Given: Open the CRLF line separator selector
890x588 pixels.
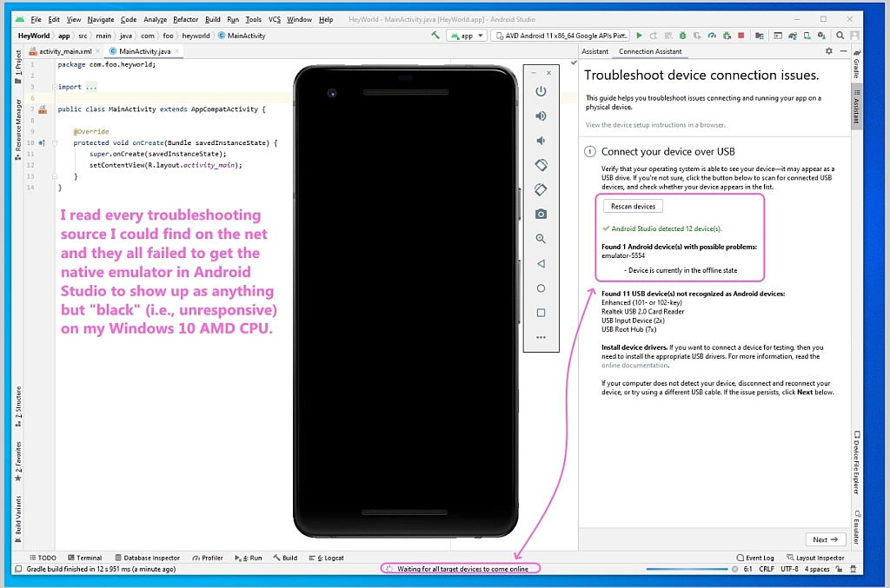Looking at the screenshot, I should point(767,569).
